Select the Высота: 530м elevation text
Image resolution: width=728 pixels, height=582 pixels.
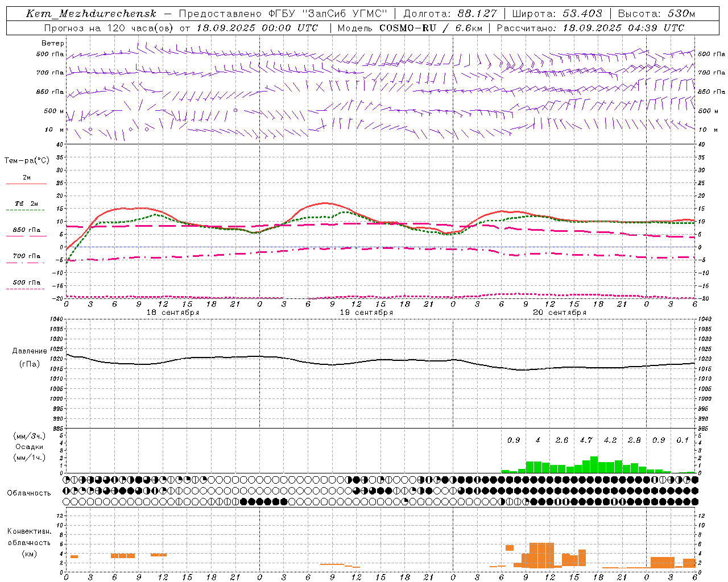(656, 14)
